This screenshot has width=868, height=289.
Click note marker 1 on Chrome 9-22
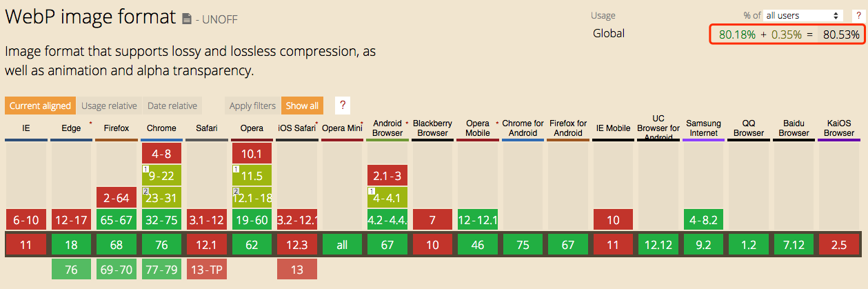coord(145,169)
